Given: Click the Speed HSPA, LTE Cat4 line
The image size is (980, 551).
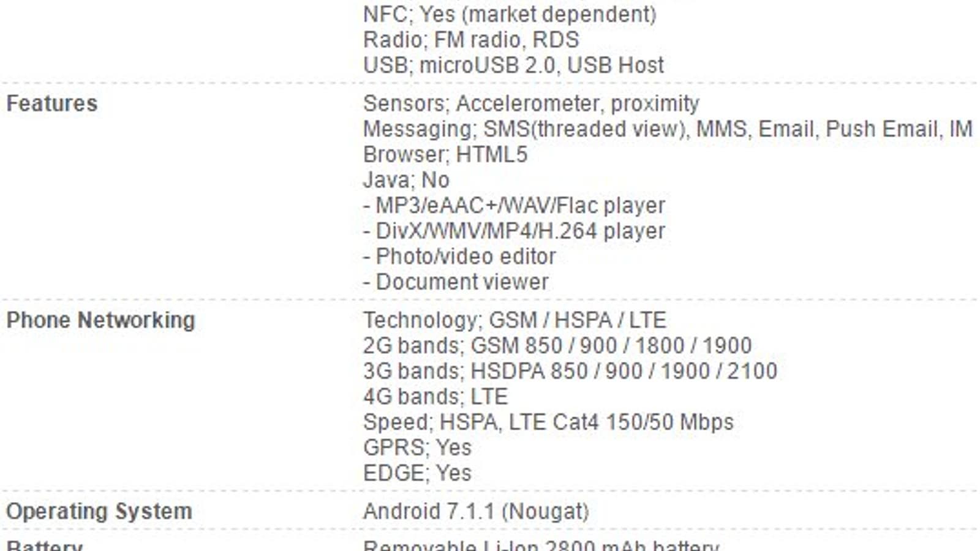Looking at the screenshot, I should pyautogui.click(x=548, y=422).
